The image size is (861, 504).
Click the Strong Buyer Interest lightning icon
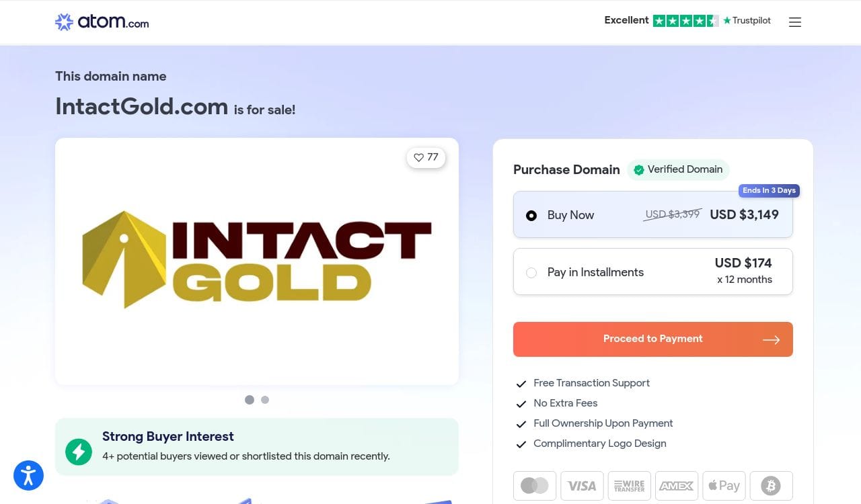tap(79, 452)
